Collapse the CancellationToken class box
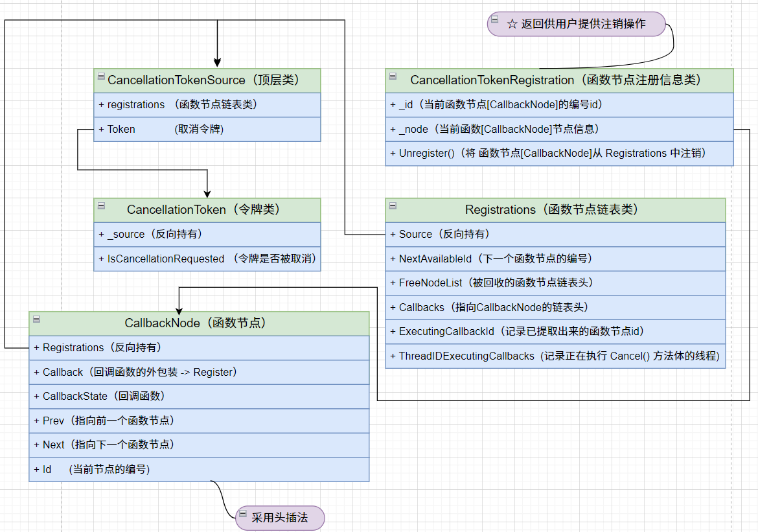The width and height of the screenshot is (758, 532). point(100,206)
